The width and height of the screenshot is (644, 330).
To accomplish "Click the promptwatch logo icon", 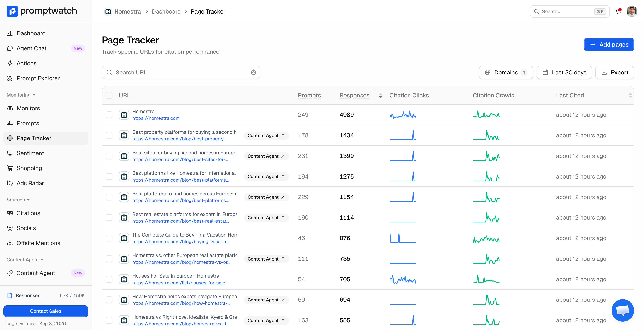I will pyautogui.click(x=12, y=11).
